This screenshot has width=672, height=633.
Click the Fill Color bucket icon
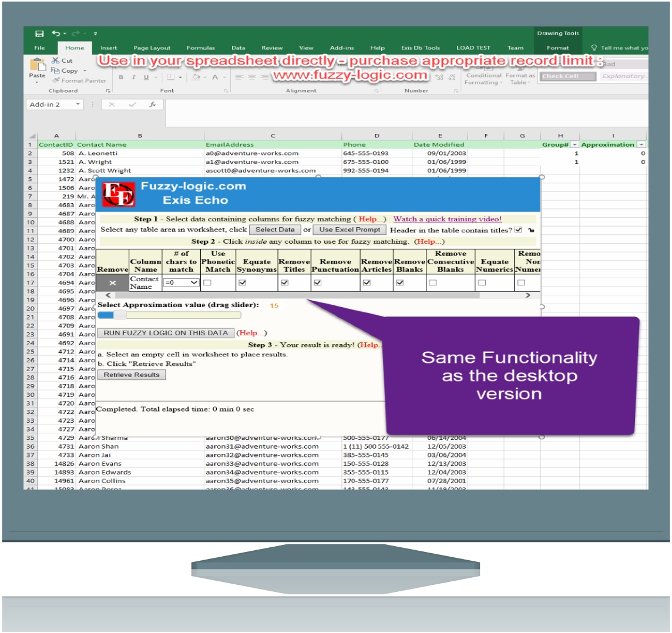tap(196, 77)
